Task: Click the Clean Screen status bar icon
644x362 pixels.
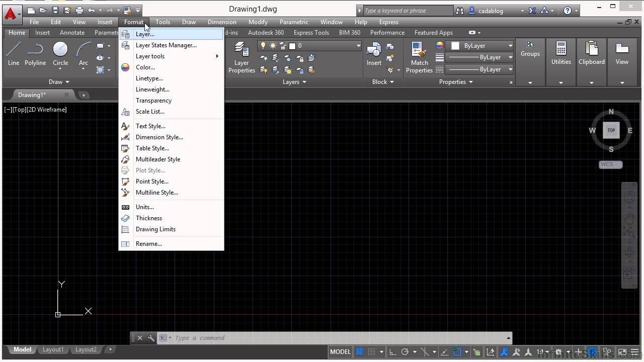Action: click(622, 352)
